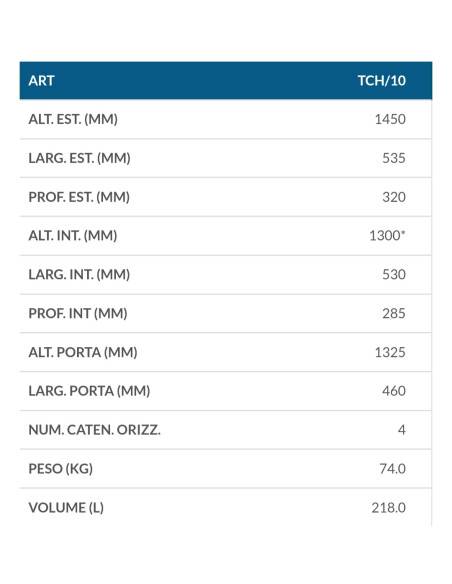Select the 1450 value
Image resolution: width=452 pixels, height=584 pixels.
[390, 119]
